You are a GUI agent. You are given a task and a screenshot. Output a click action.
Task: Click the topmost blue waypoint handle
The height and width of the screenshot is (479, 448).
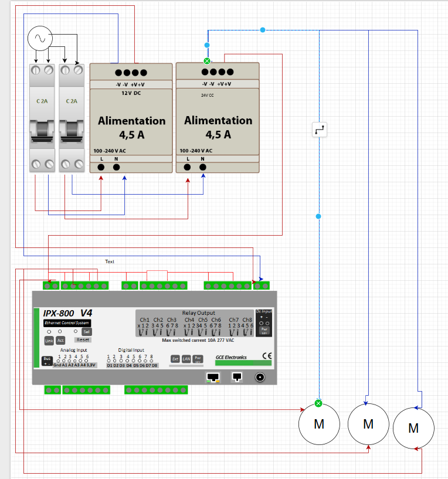(263, 29)
